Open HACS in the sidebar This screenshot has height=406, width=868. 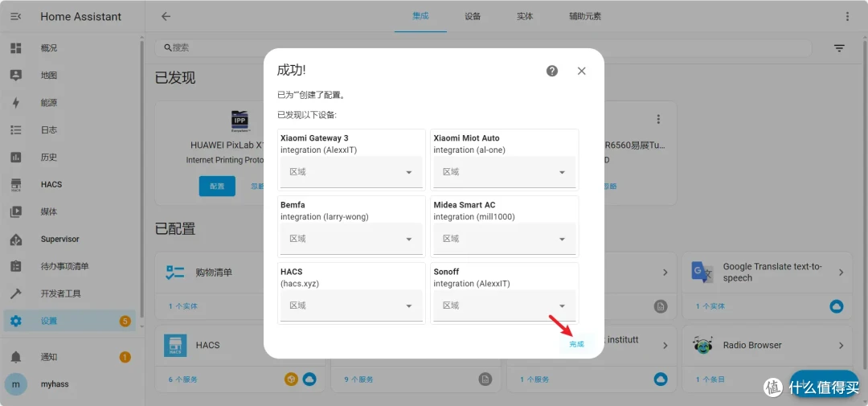pyautogui.click(x=70, y=184)
